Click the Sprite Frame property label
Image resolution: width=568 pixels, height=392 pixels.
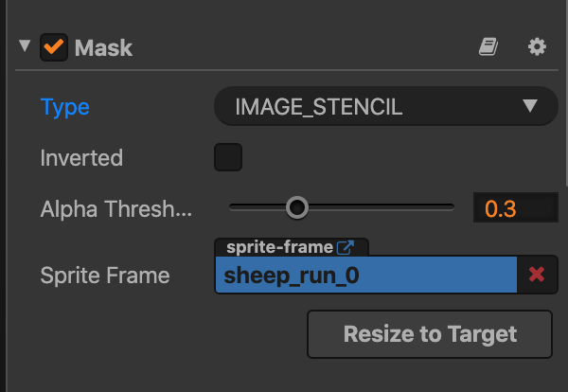pyautogui.click(x=105, y=276)
